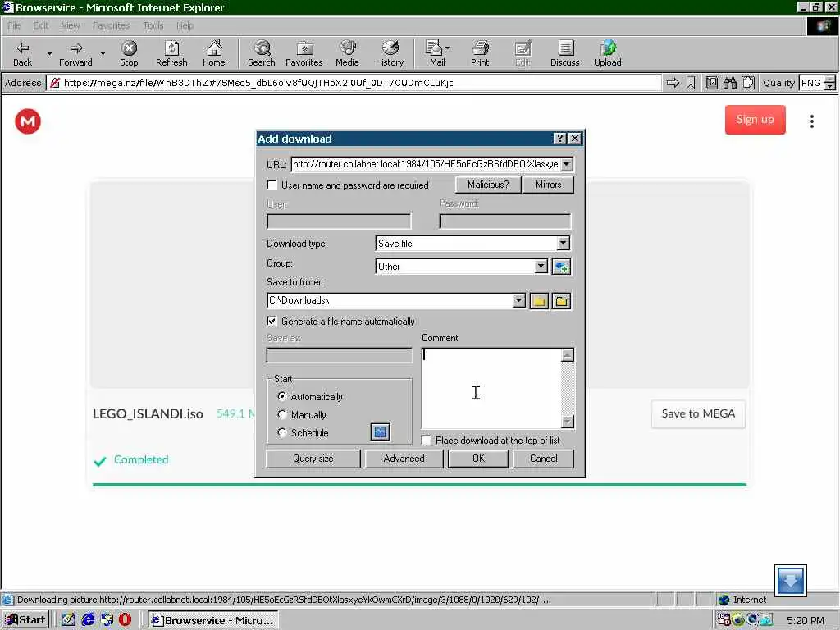Open the Media toolbar icon
The image size is (840, 630).
347,53
